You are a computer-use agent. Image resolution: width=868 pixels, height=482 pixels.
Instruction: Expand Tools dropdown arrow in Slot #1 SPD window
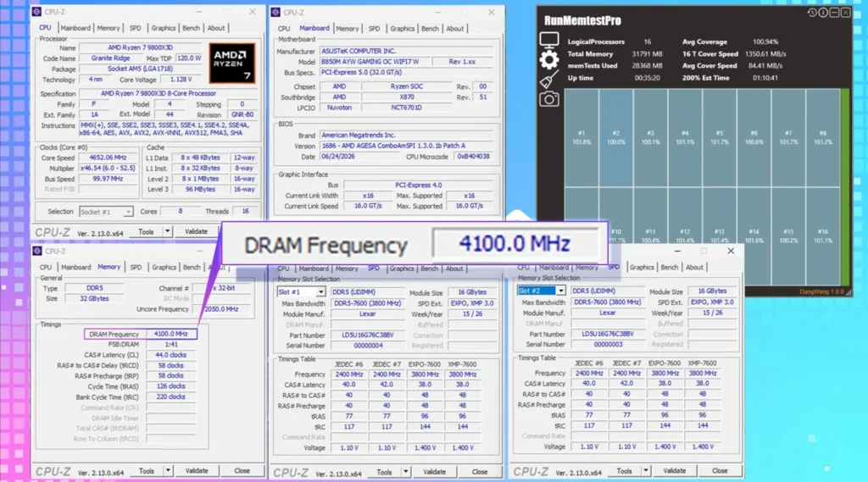406,472
